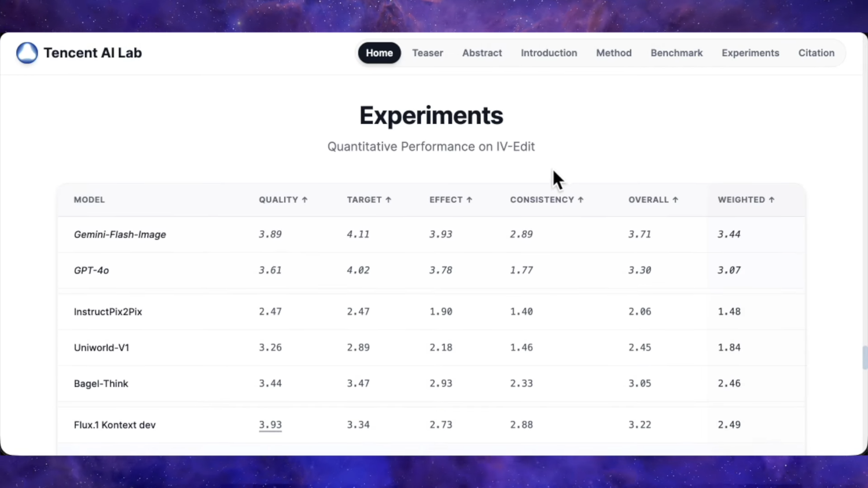The height and width of the screenshot is (488, 868).
Task: Go to the Teaser section
Action: (x=428, y=53)
